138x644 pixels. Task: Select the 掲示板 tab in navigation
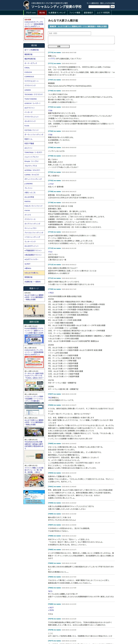[x=42, y=13]
